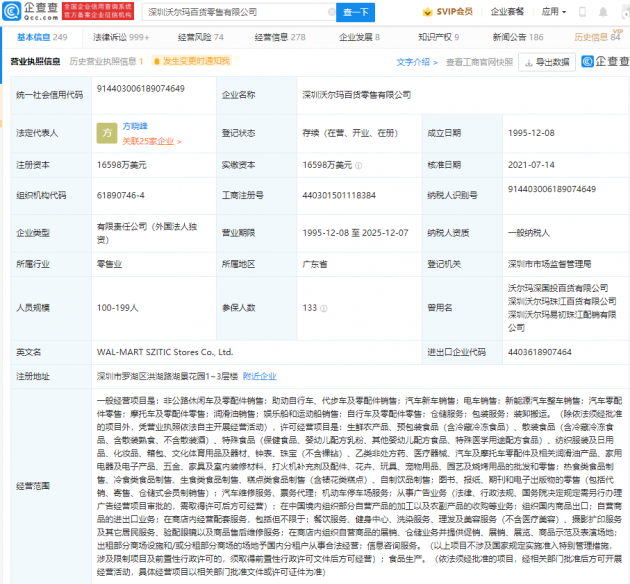Screen dimensions: 630x584
Task: Select registration number 440301501118384
Action: (x=339, y=196)
